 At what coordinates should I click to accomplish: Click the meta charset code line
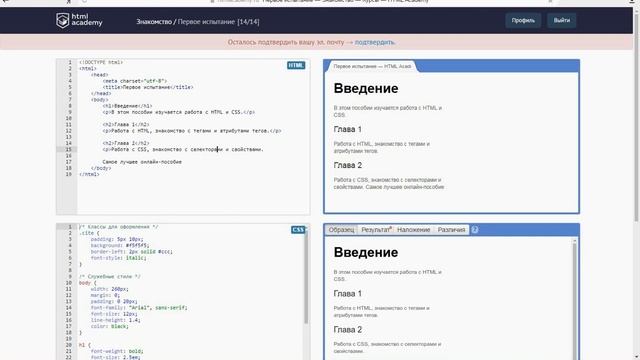(135, 81)
